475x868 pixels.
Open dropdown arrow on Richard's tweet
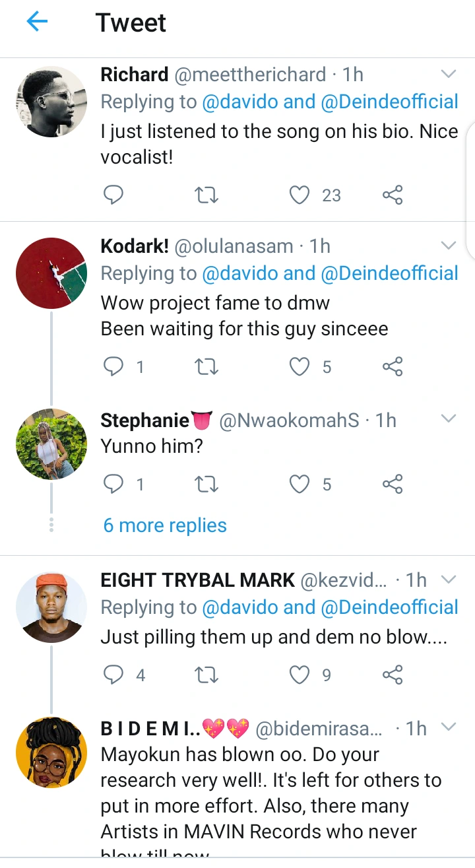pyautogui.click(x=449, y=74)
